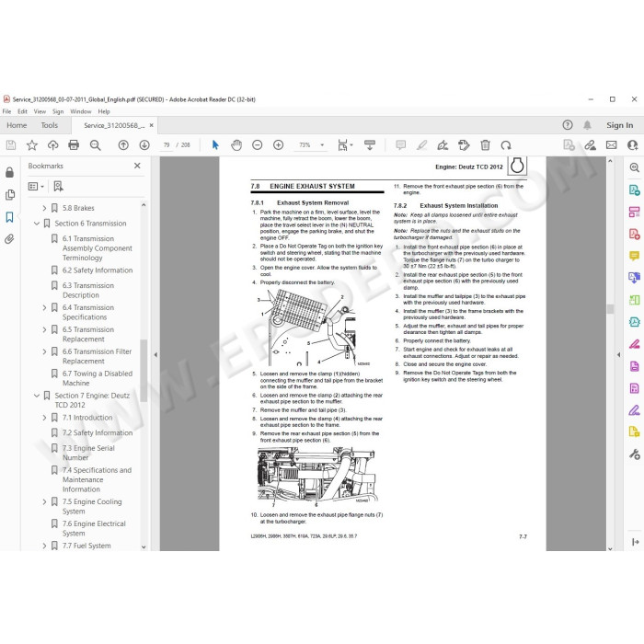644x644 pixels.
Task: Select the highlighter pen tool
Action: click(421, 145)
